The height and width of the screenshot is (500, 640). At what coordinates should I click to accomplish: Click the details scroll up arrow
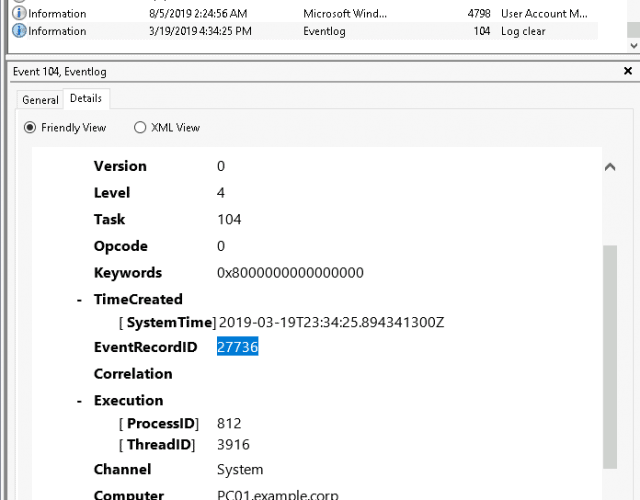pyautogui.click(x=610, y=167)
